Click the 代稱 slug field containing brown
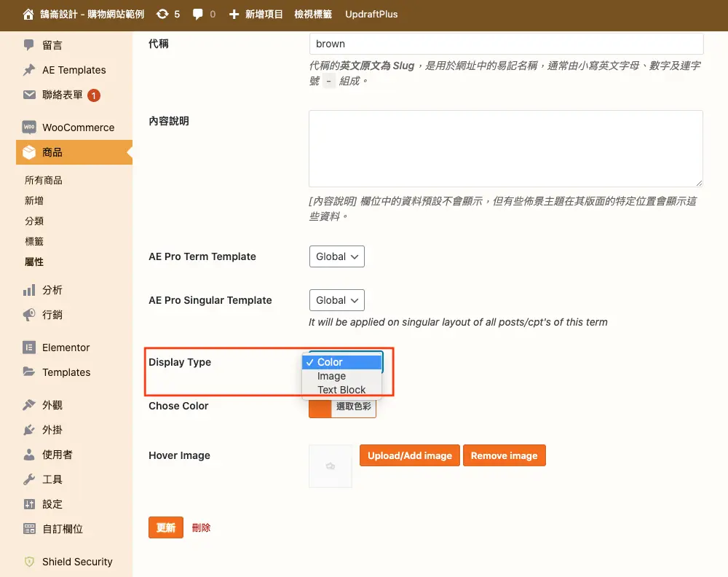The width and height of the screenshot is (728, 577). point(506,44)
